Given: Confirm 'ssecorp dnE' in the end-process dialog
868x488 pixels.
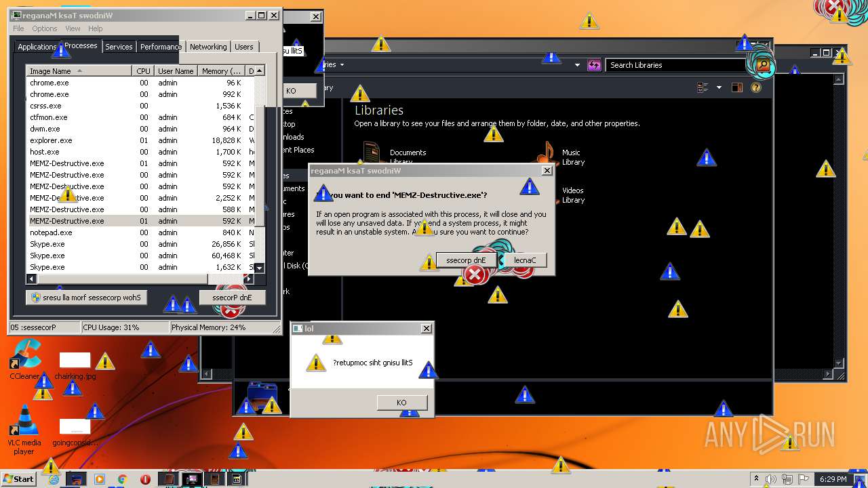Looking at the screenshot, I should point(467,260).
